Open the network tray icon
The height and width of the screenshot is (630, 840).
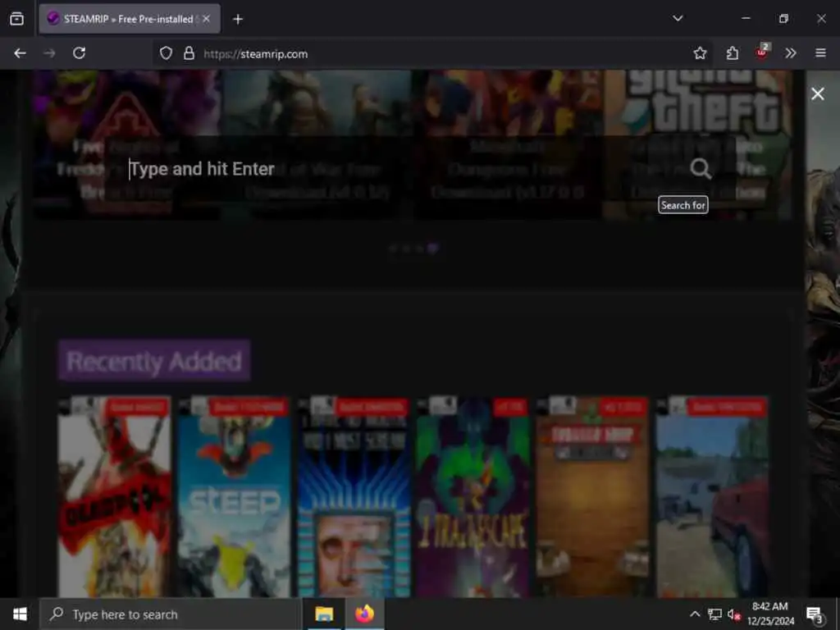pyautogui.click(x=714, y=614)
